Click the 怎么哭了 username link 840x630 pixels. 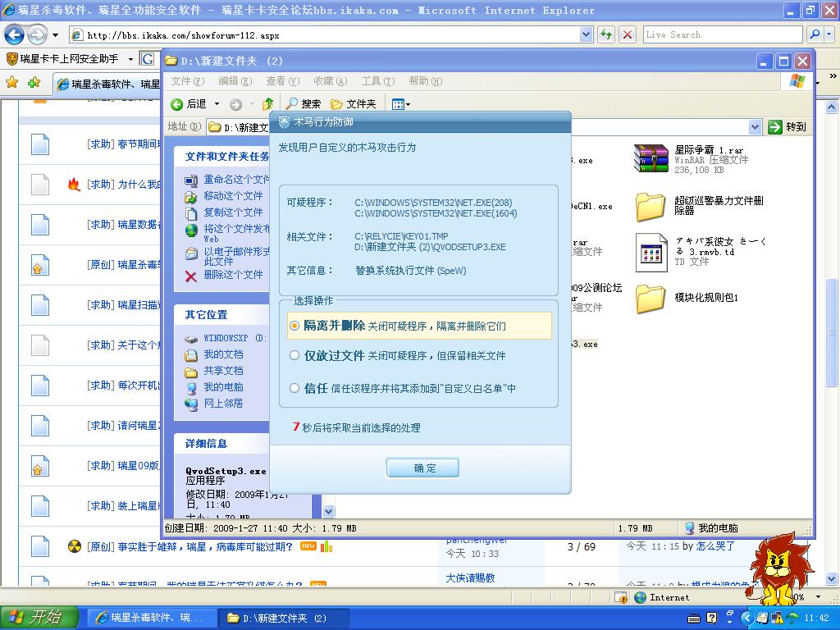pos(715,546)
